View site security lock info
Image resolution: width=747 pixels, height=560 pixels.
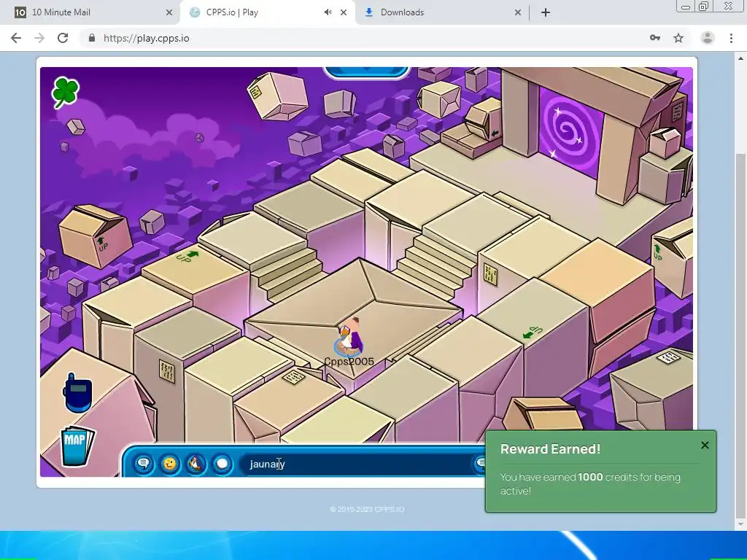(x=91, y=38)
